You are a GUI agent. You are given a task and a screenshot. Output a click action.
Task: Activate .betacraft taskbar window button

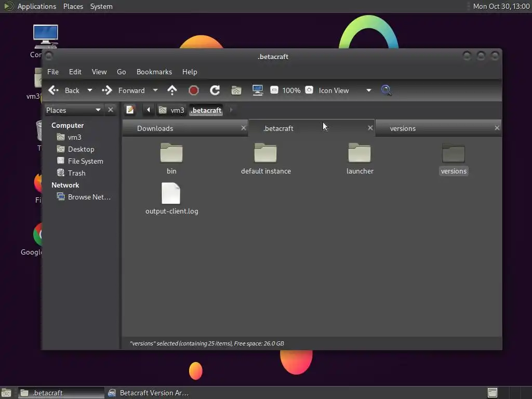point(61,393)
